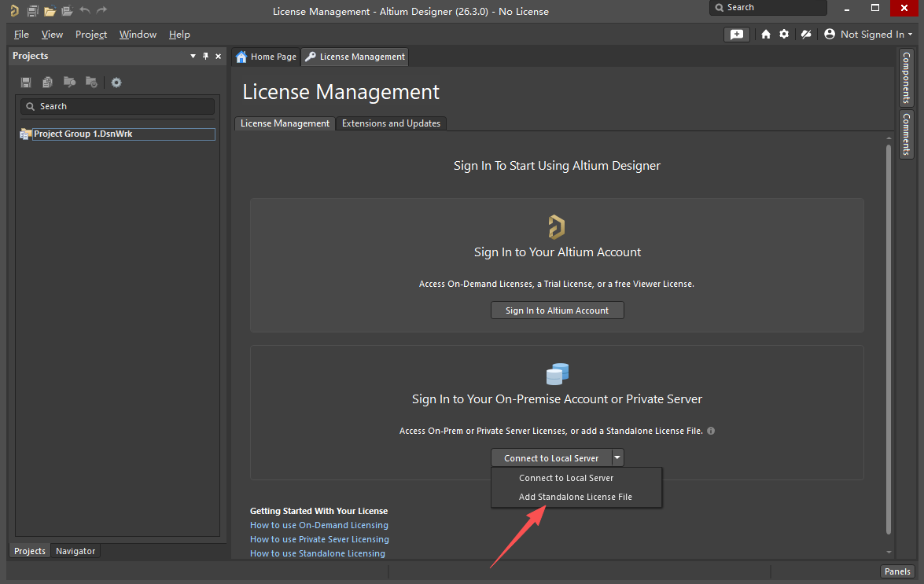
Task: Select the Projects bottom tab
Action: [29, 551]
